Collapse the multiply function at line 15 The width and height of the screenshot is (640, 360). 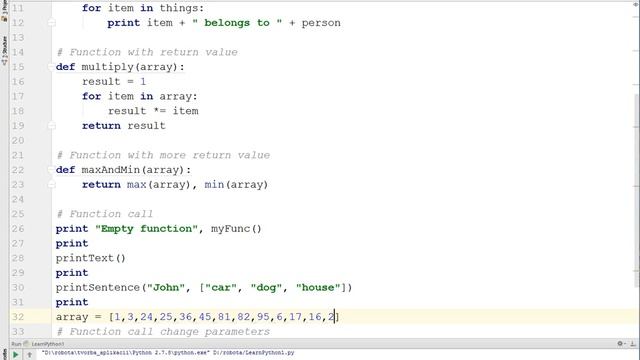(x=51, y=67)
